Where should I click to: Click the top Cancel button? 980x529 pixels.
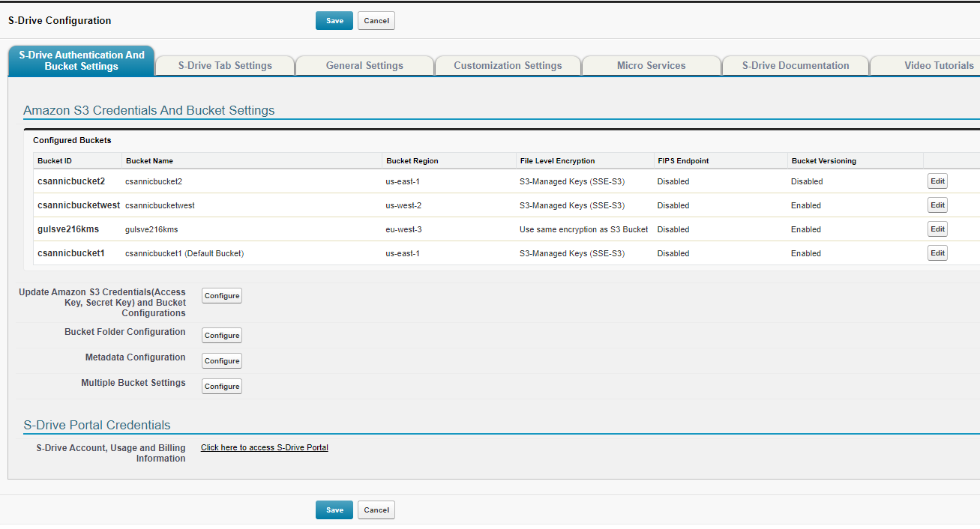click(x=376, y=21)
